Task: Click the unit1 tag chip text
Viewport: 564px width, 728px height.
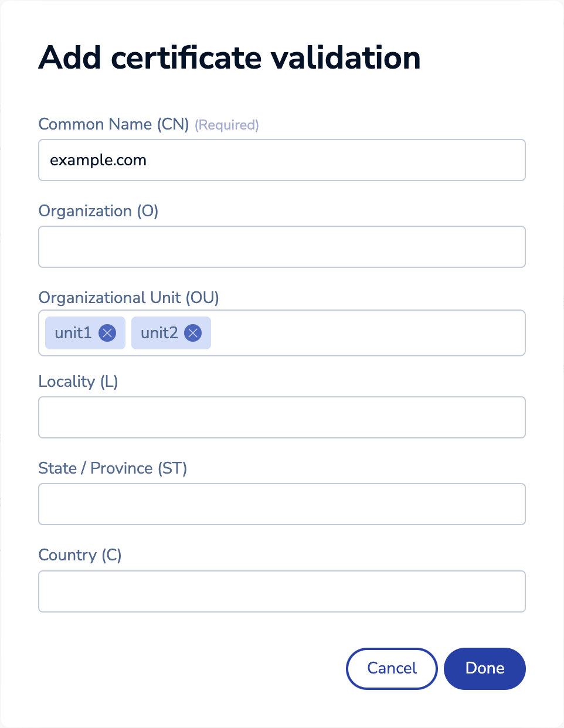Action: point(73,333)
